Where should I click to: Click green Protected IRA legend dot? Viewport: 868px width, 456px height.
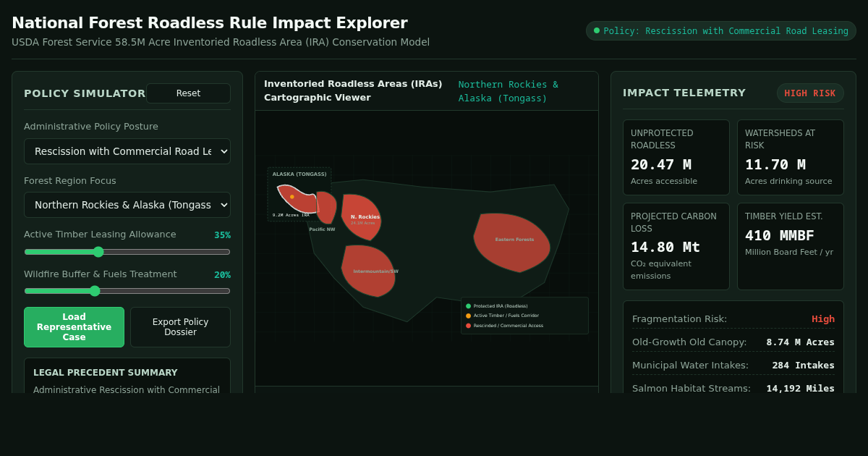pos(468,306)
